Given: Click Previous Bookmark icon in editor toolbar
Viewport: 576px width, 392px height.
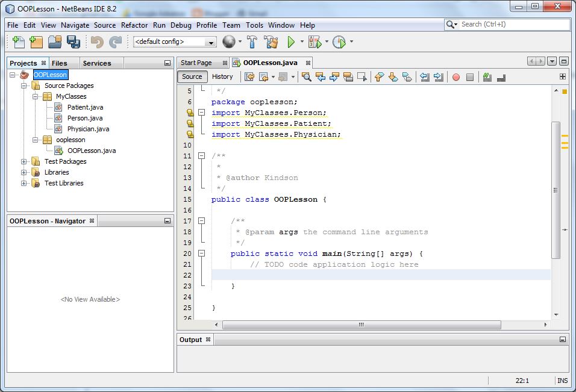Looking at the screenshot, I should point(379,76).
